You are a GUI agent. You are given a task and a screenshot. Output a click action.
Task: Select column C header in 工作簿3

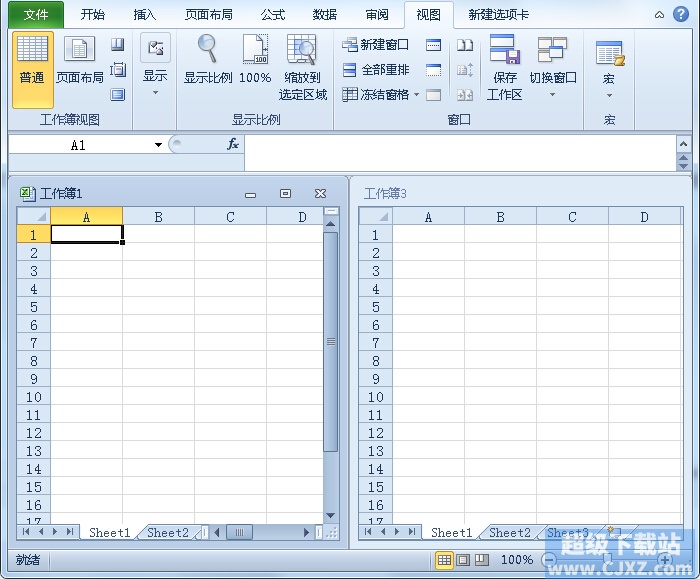click(x=572, y=217)
